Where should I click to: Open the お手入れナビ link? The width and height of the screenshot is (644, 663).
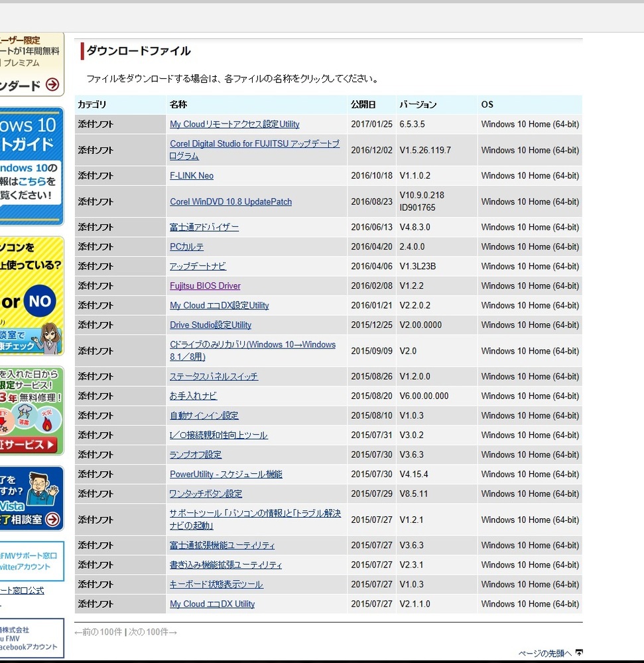193,396
